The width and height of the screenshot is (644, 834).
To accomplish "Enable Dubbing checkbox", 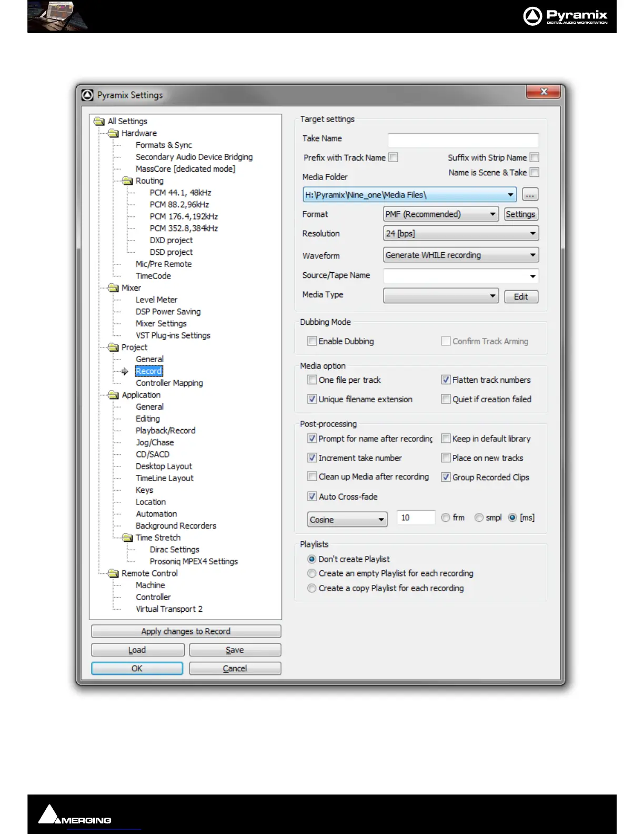I will 312,341.
